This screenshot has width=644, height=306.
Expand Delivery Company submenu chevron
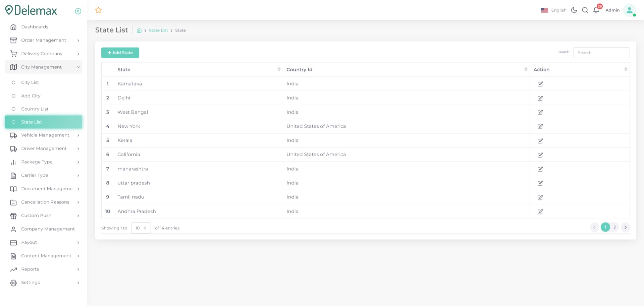pos(78,54)
